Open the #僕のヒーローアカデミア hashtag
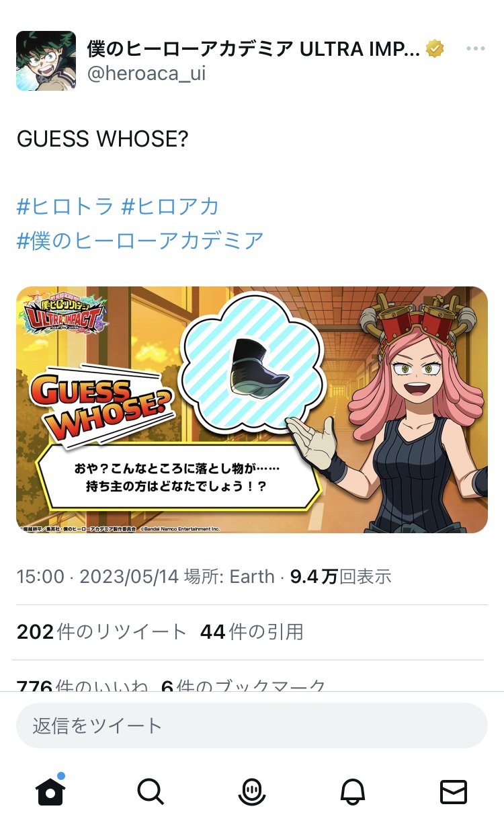Screen dimensions: 504x825 [x=140, y=240]
